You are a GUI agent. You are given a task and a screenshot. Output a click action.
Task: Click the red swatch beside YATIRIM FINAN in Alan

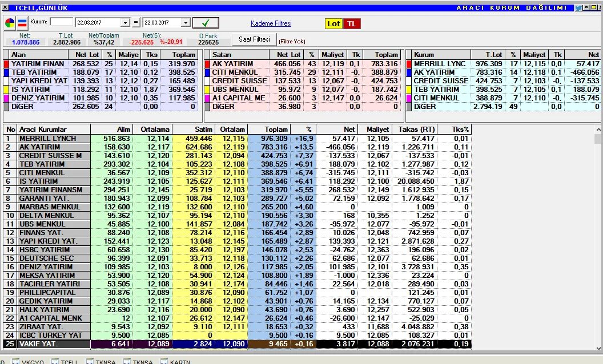(6, 64)
